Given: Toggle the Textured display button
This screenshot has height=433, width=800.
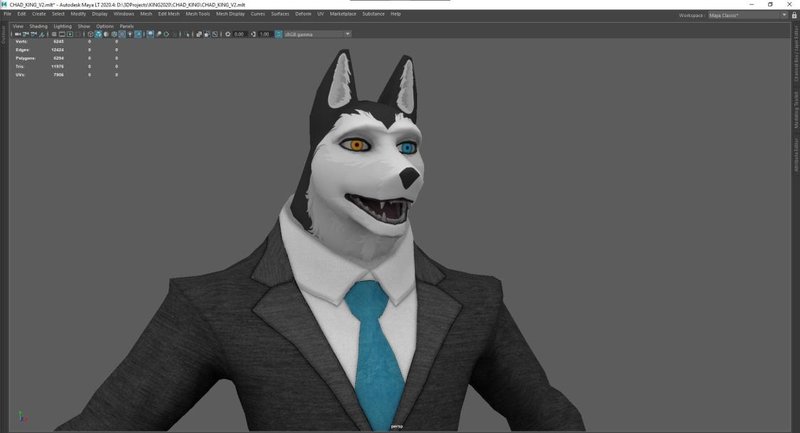Looking at the screenshot, I should pyautogui.click(x=122, y=34).
